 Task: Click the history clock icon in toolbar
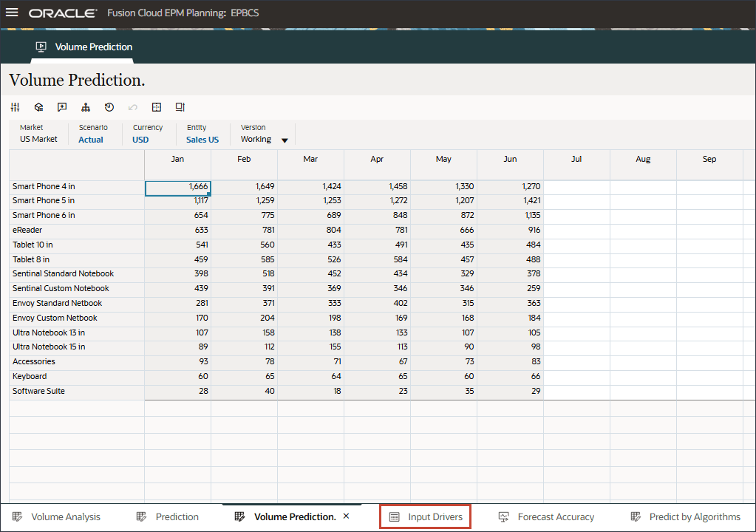[109, 107]
